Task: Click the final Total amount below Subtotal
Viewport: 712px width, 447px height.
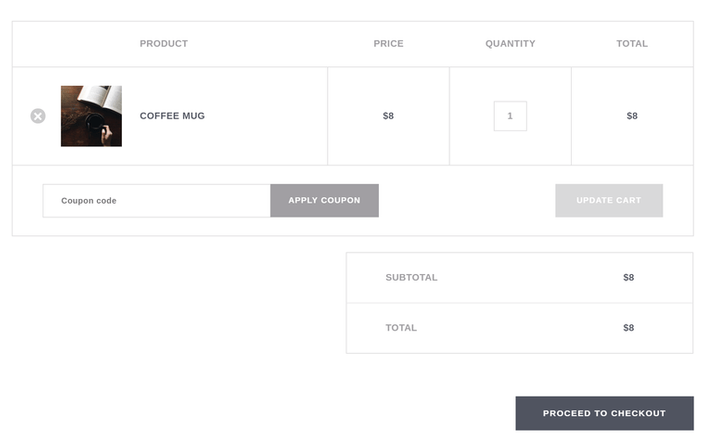Action: point(628,328)
